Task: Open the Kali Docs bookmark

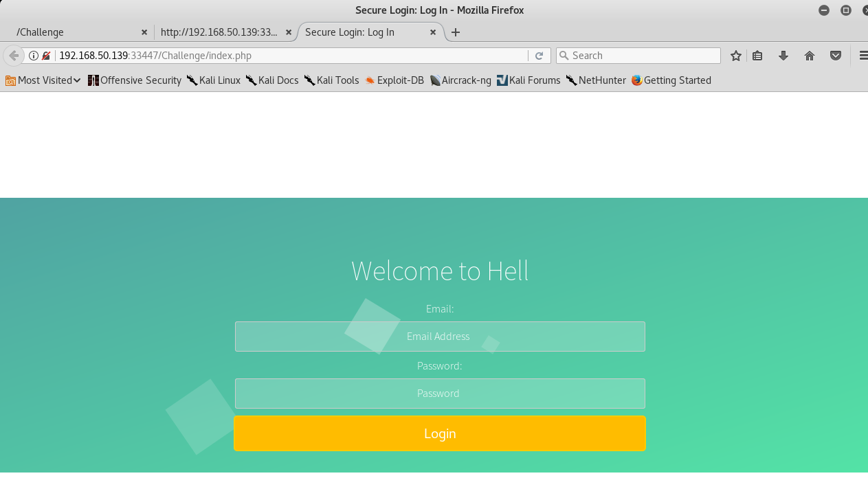Action: 272,80
